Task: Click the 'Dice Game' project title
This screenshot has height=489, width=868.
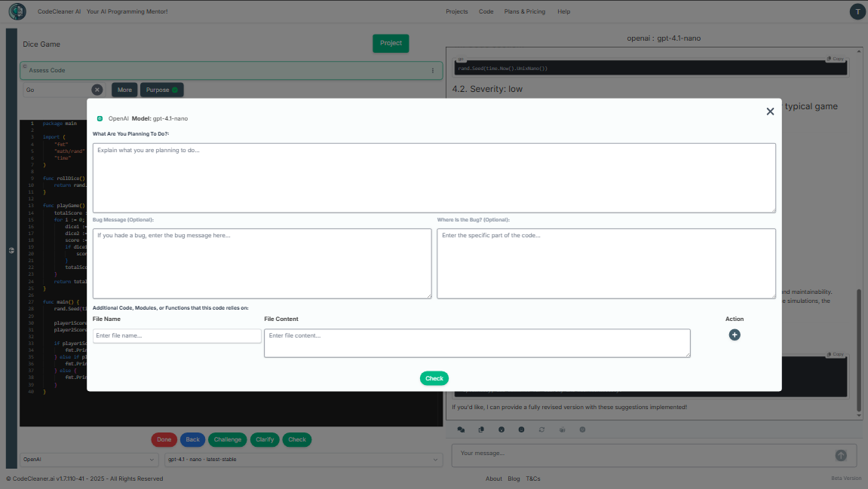Action: click(41, 44)
